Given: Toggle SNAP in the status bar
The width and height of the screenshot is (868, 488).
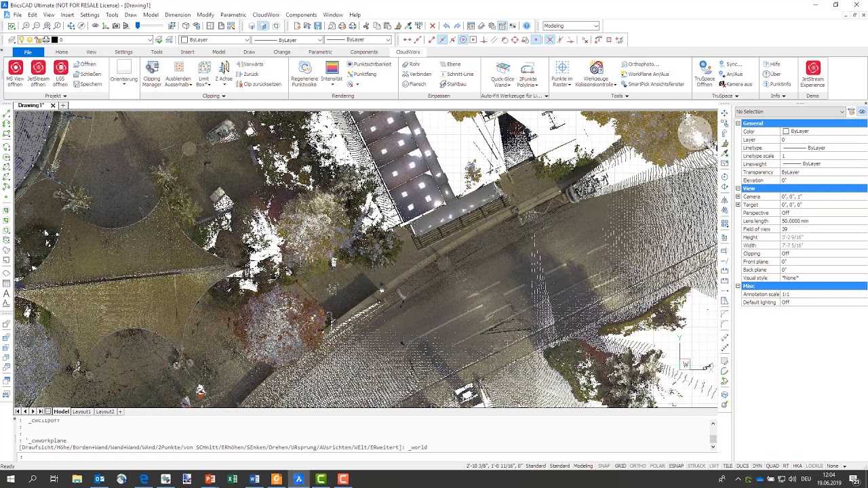Looking at the screenshot, I should point(604,466).
